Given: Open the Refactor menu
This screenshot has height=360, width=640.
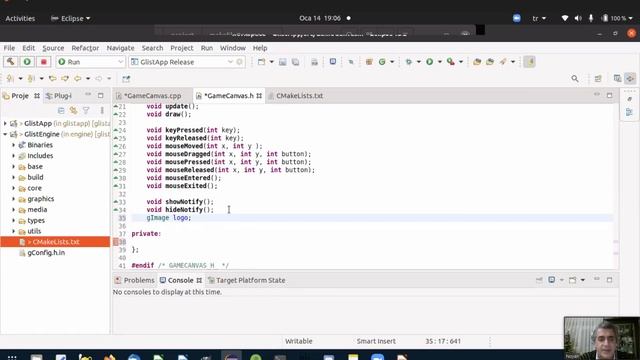Looking at the screenshot, I should (x=85, y=48).
